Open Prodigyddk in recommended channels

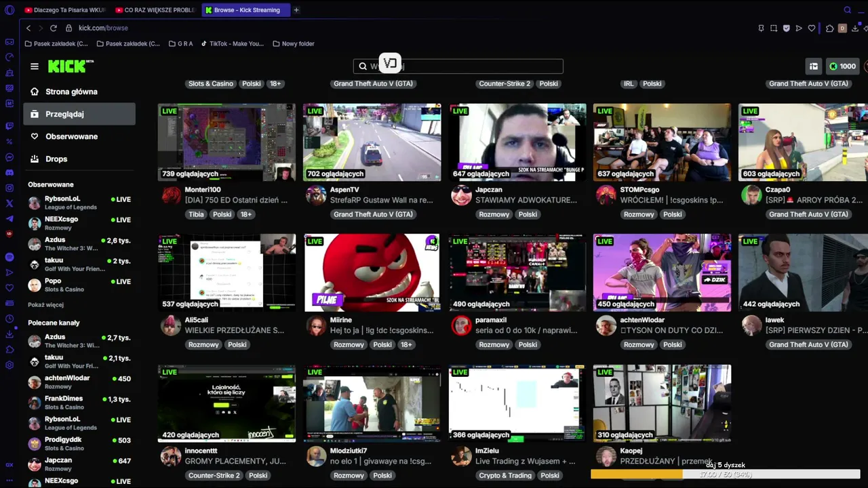pos(80,443)
